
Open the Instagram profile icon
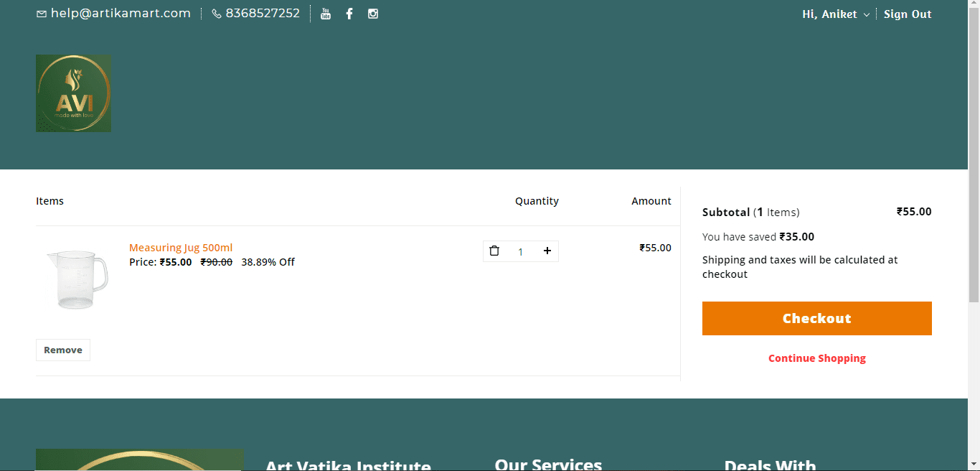click(x=373, y=13)
